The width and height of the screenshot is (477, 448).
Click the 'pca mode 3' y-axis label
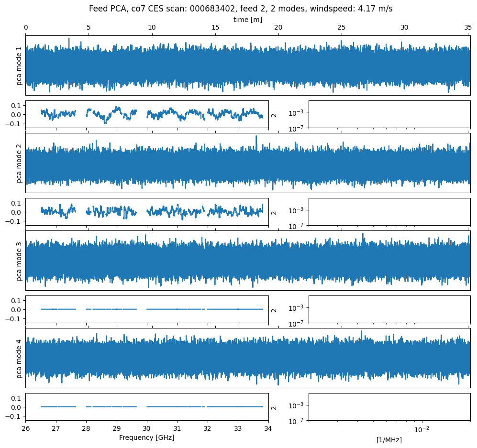[x=20, y=261]
